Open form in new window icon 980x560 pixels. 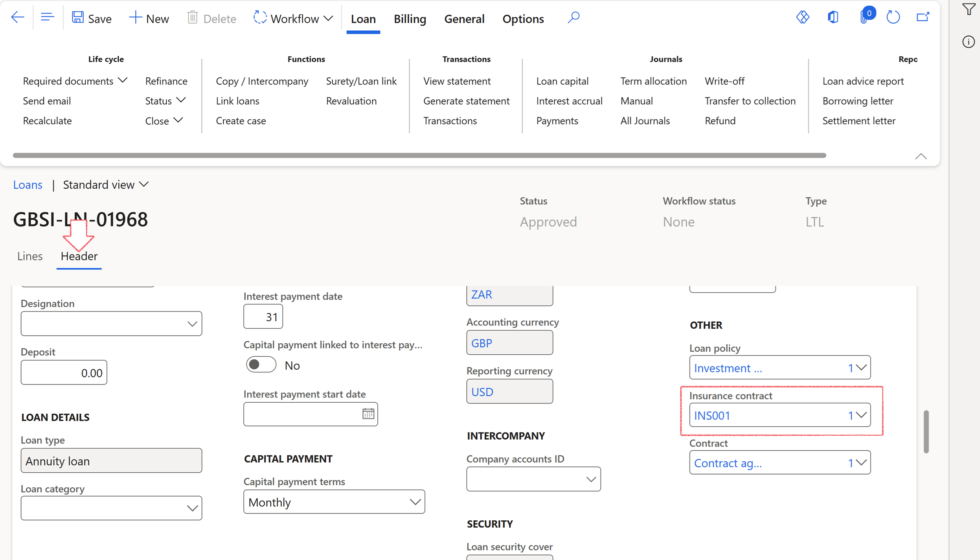pos(923,17)
